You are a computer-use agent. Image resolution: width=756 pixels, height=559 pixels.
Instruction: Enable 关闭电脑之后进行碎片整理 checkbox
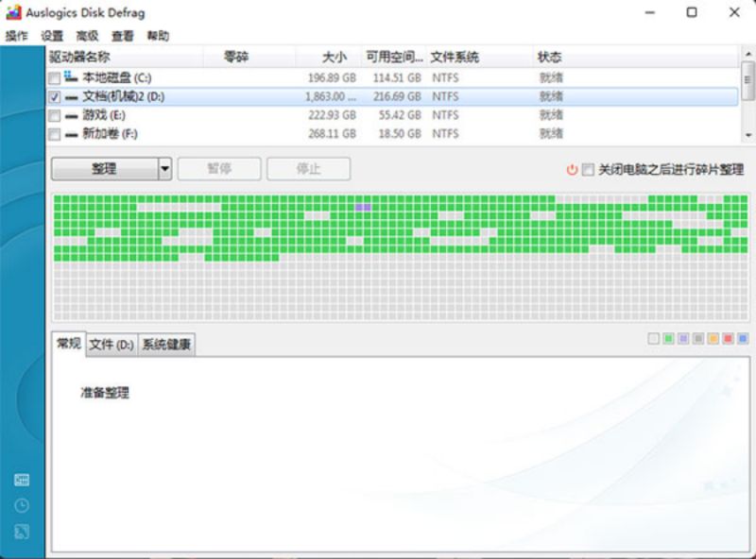[x=588, y=170]
